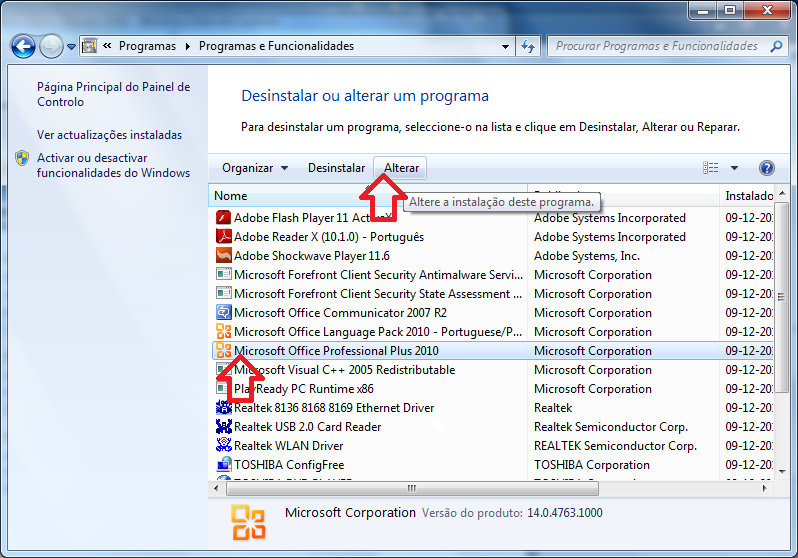This screenshot has height=558, width=798.
Task: Select Realtek USB 2.0 Card Reader icon
Action: tap(223, 427)
